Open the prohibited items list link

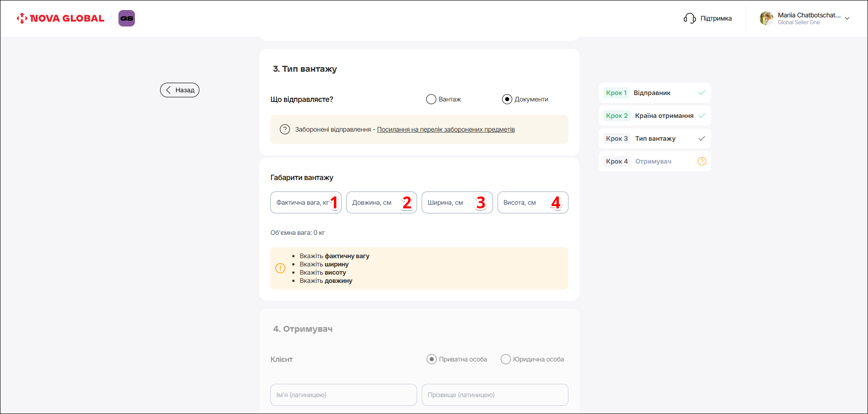[x=445, y=129]
